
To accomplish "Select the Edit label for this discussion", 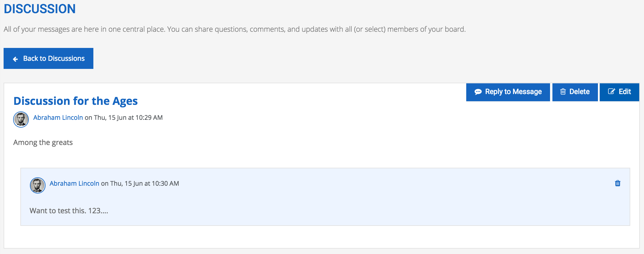I will (x=625, y=92).
